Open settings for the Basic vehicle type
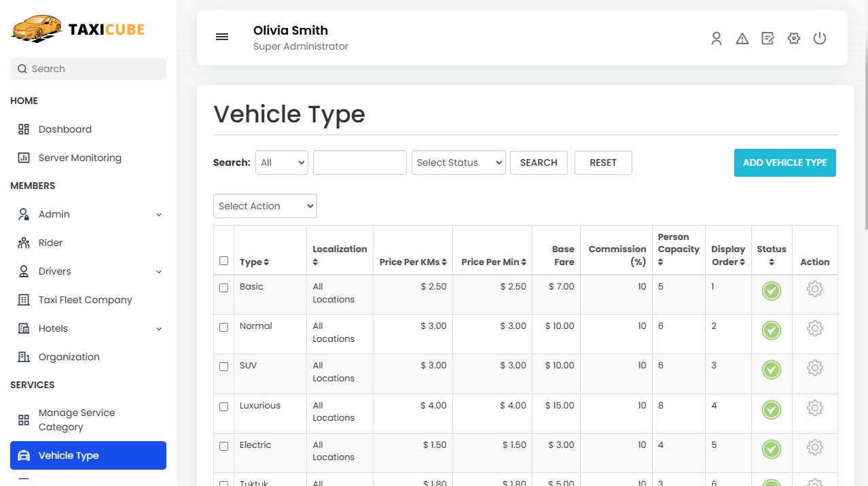The height and width of the screenshot is (486, 868). click(x=814, y=289)
